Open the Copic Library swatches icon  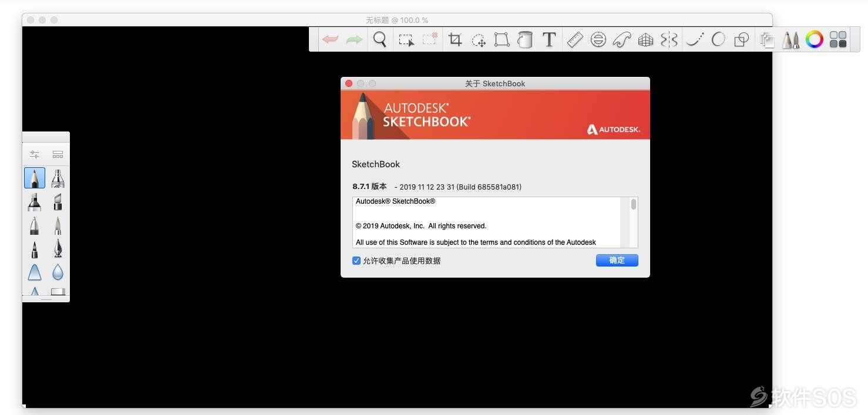coord(838,39)
